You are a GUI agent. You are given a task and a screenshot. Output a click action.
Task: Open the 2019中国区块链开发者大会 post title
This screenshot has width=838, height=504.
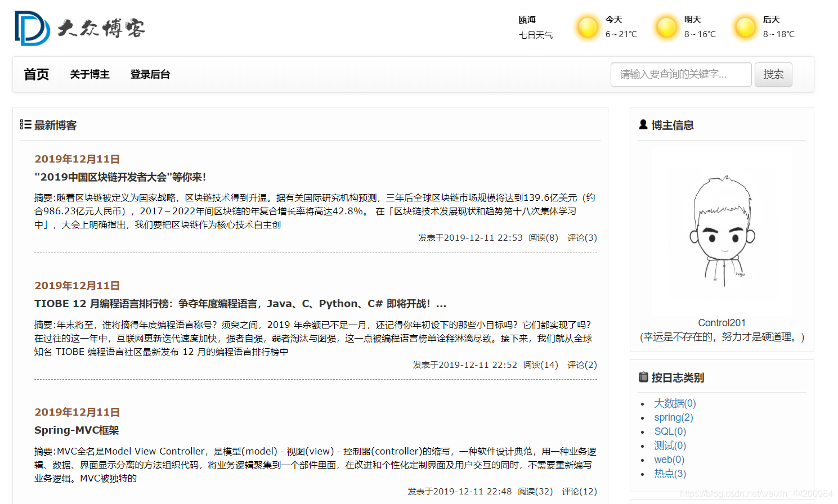120,177
